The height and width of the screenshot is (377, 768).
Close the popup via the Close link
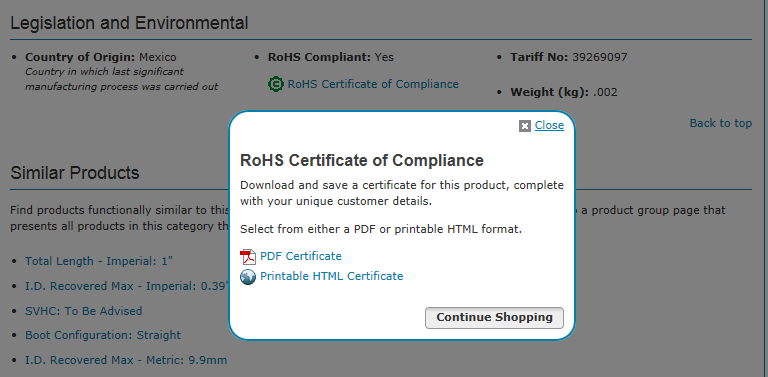tap(549, 125)
